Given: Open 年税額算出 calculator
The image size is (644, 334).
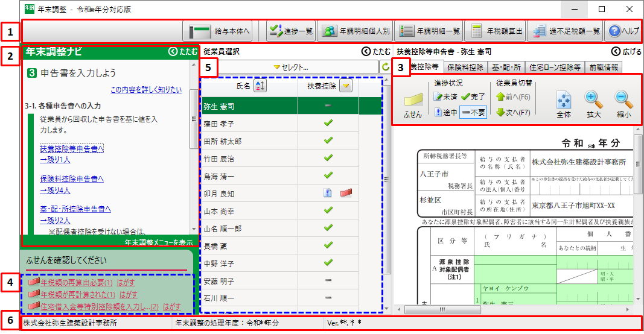Looking at the screenshot, I should 496,31.
